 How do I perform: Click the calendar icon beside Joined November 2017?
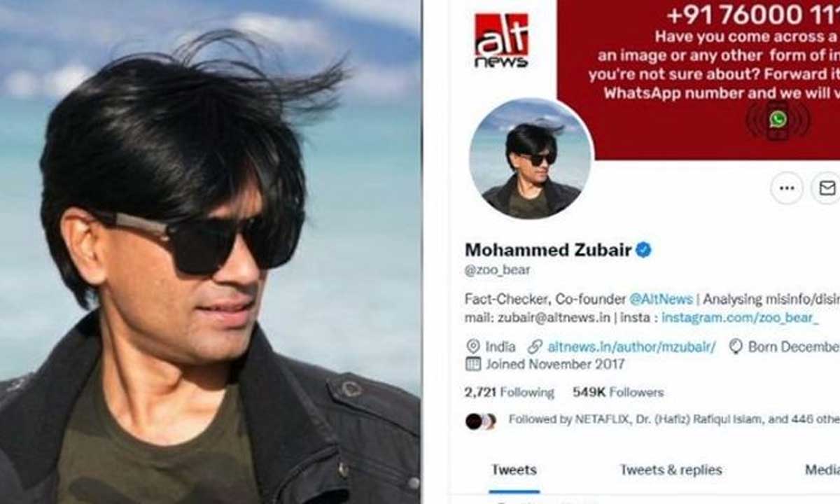point(473,364)
